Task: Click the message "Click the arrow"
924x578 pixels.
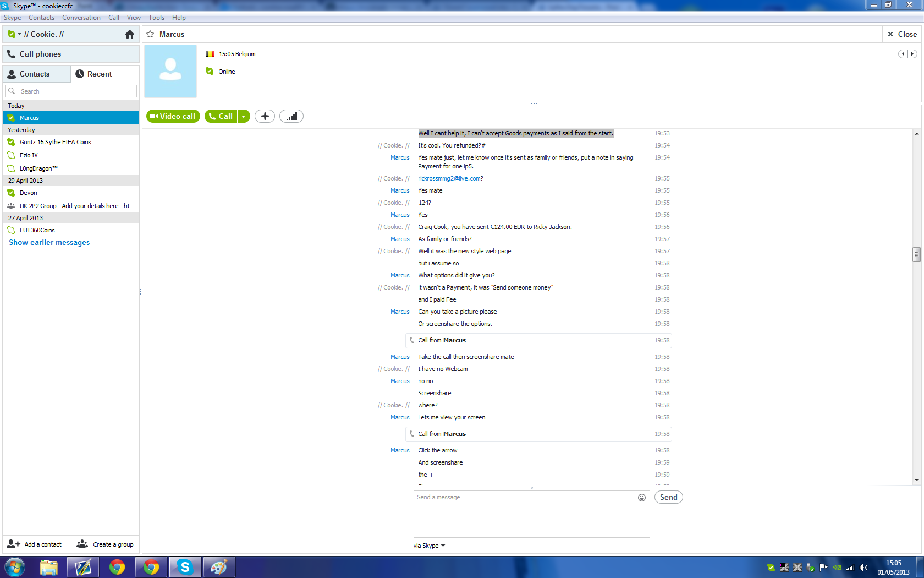Action: [x=438, y=450]
